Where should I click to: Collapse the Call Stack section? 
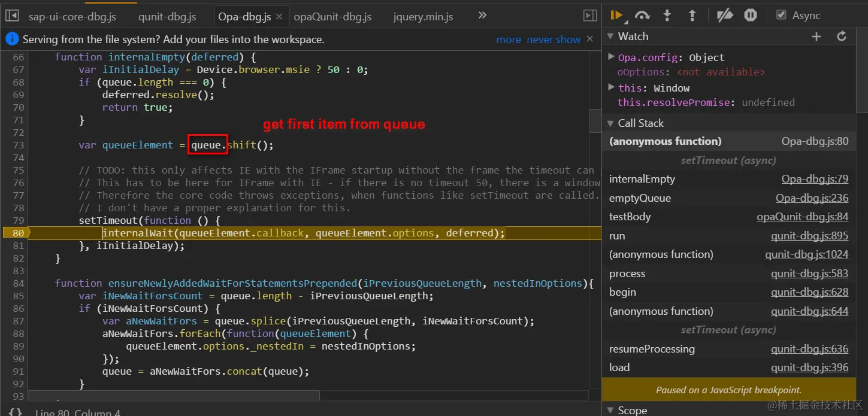pyautogui.click(x=611, y=123)
